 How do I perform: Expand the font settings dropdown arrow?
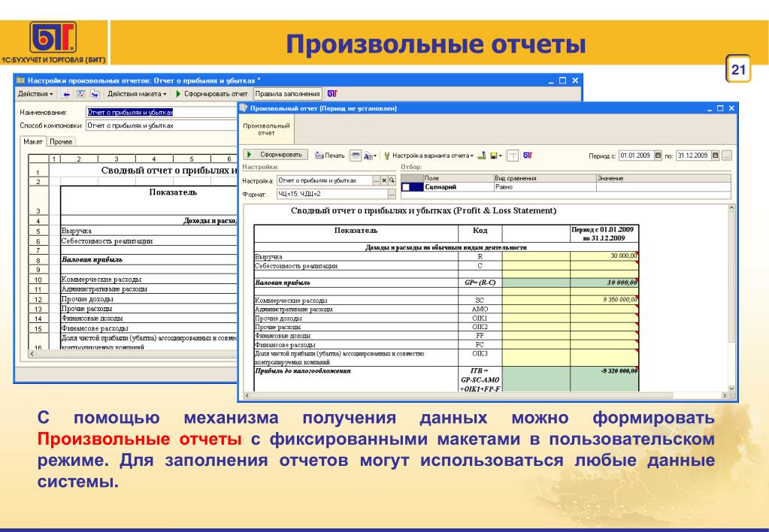pyautogui.click(x=375, y=156)
